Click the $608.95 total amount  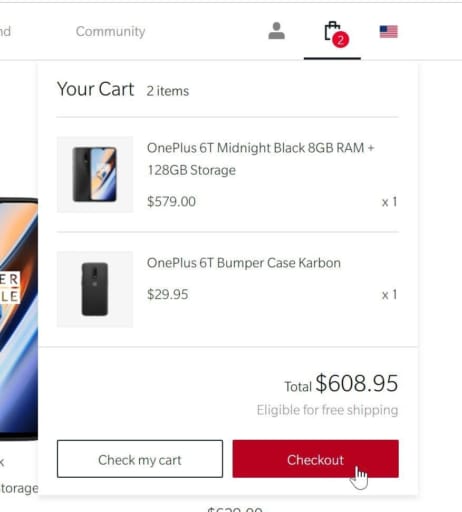(357, 383)
